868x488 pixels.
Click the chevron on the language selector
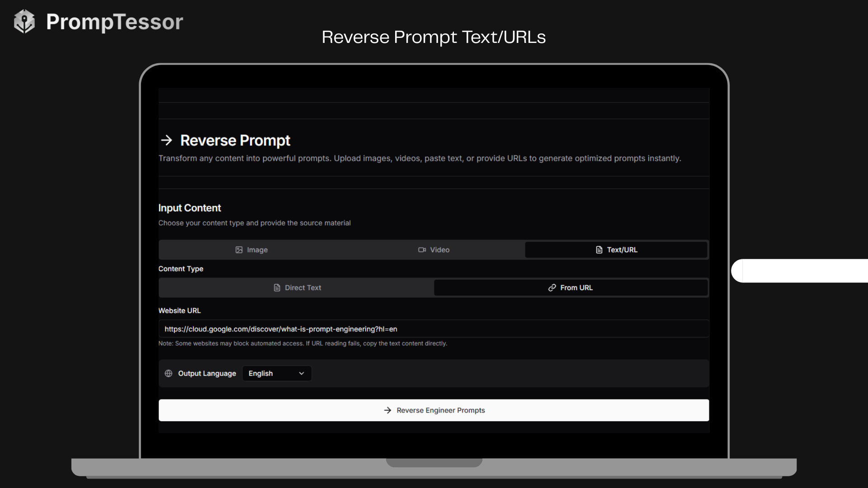[x=301, y=373]
